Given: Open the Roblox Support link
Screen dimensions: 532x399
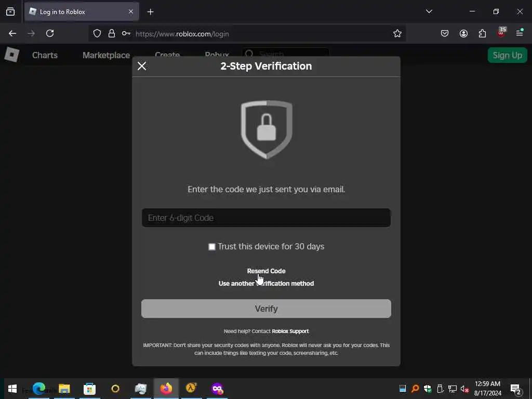Looking at the screenshot, I should coord(290,331).
